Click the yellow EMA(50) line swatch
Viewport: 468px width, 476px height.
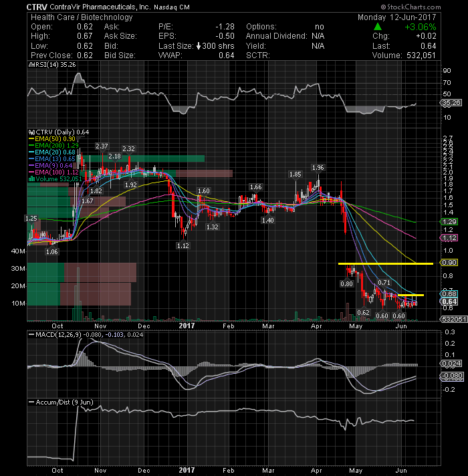tap(31, 139)
